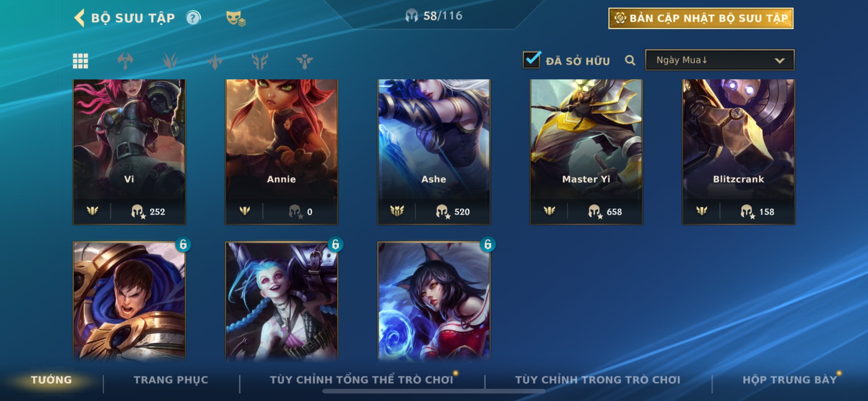Filter champions by the first role icon

(125, 61)
